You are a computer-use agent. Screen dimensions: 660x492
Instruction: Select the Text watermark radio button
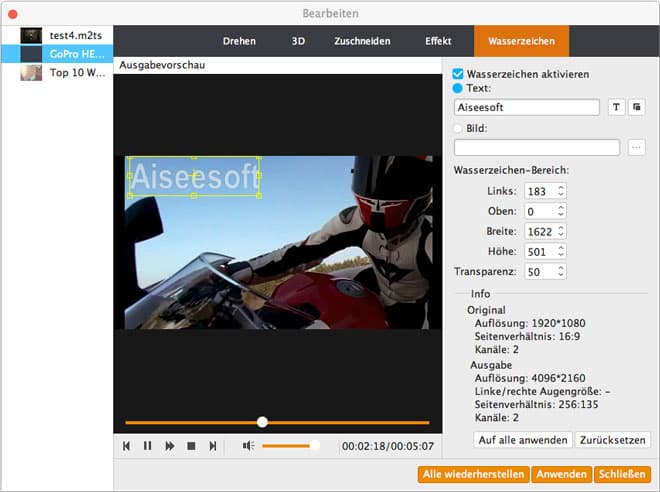(459, 88)
